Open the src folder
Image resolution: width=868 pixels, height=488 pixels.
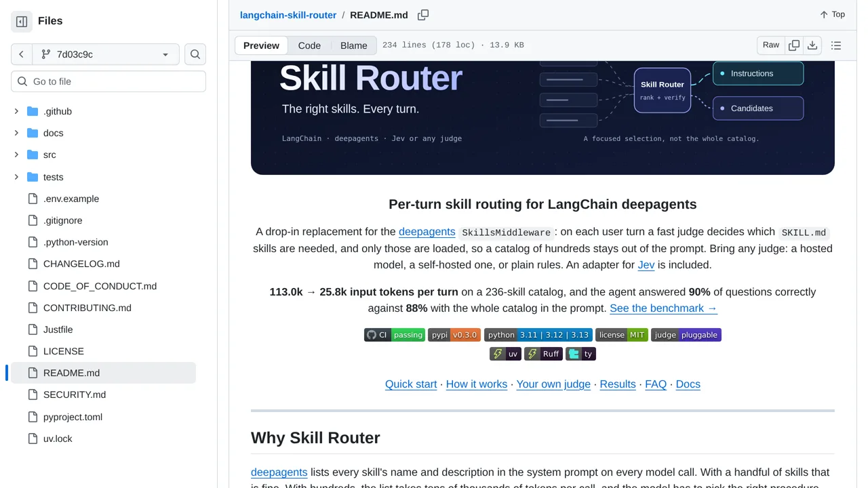point(50,155)
